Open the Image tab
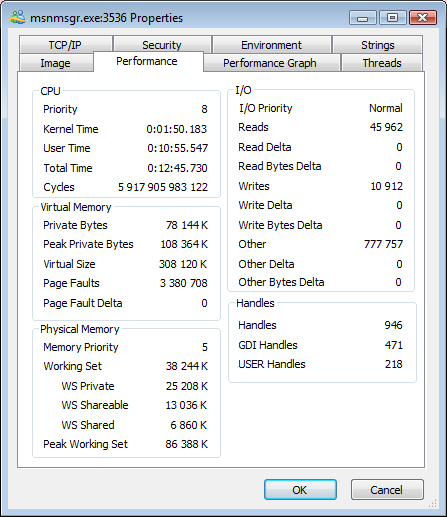This screenshot has height=517, width=447. 56,63
